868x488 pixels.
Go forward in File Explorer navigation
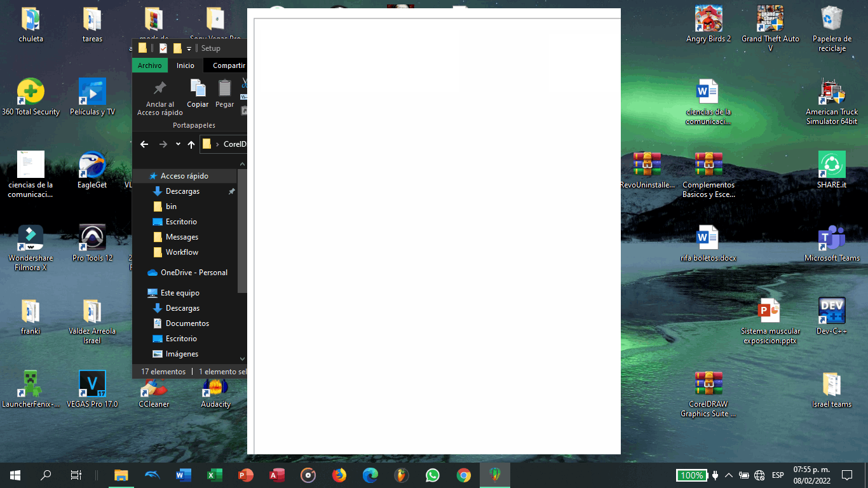163,144
